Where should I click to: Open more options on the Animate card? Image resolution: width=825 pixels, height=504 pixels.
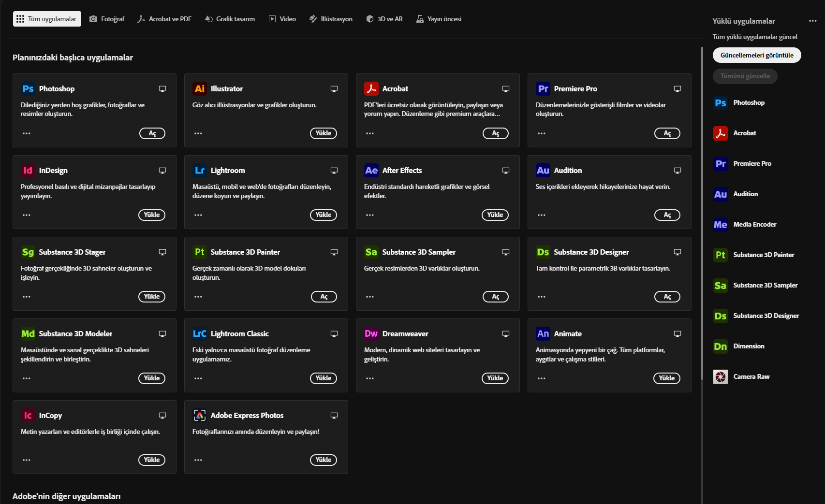click(x=542, y=378)
